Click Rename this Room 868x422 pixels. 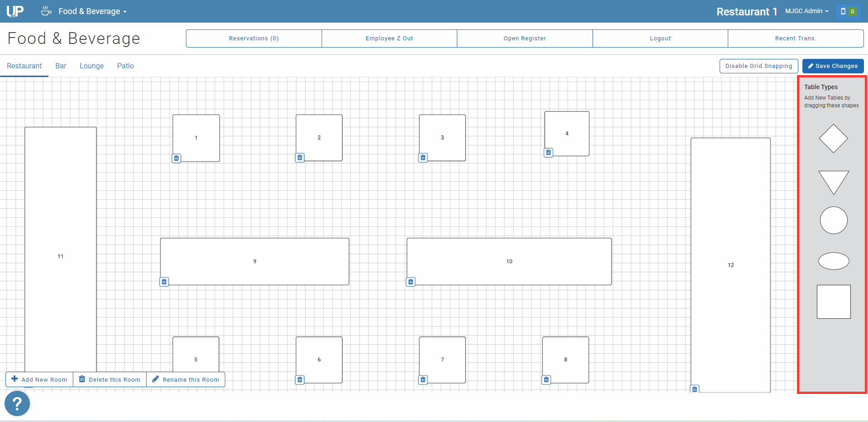(x=185, y=379)
